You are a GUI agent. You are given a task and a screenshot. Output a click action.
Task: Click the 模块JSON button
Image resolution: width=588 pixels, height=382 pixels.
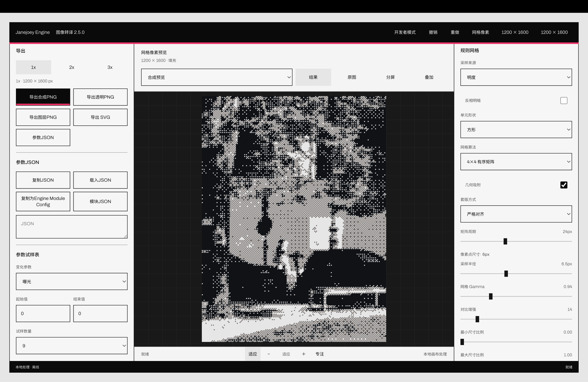coord(100,202)
